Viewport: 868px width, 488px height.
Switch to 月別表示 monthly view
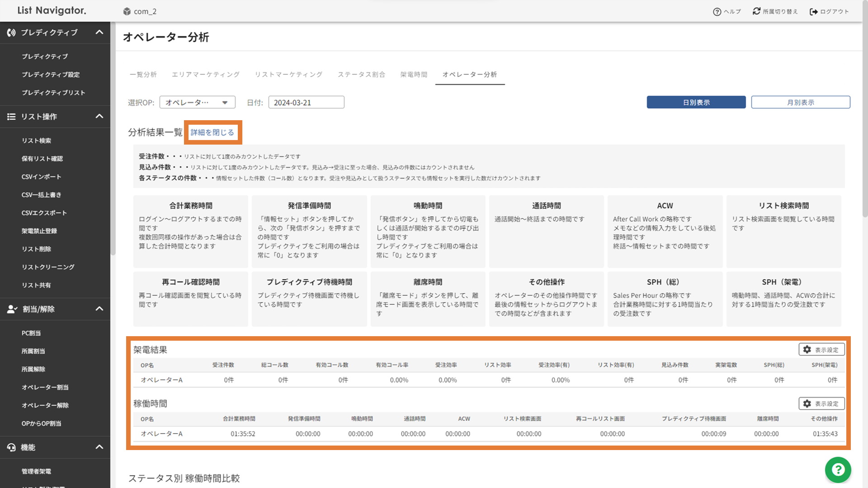800,103
